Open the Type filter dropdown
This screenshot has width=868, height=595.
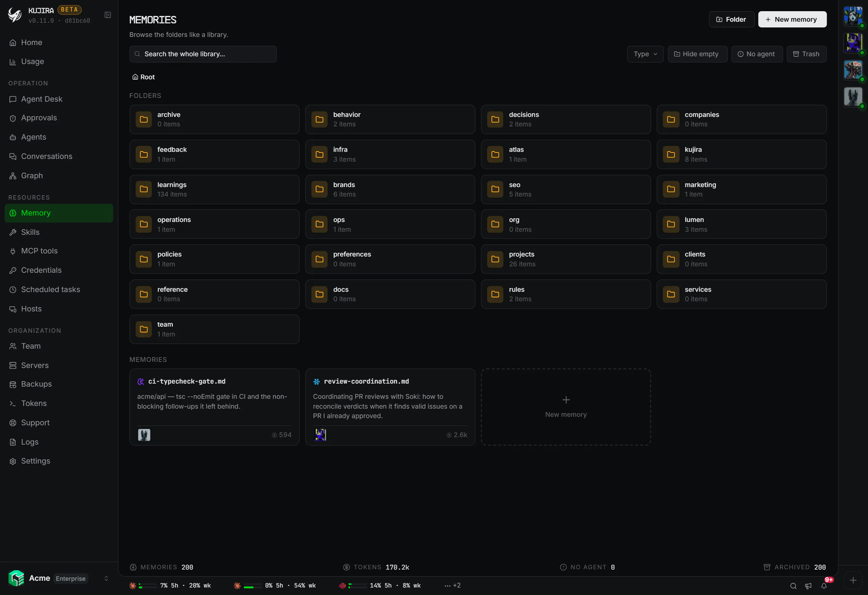pos(645,54)
